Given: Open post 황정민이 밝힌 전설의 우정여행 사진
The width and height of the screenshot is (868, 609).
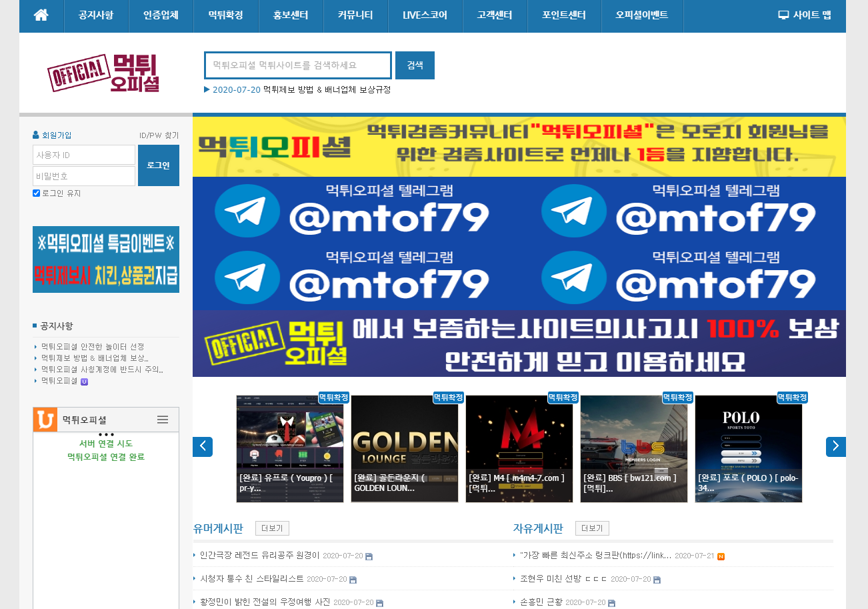Looking at the screenshot, I should (x=265, y=602).
